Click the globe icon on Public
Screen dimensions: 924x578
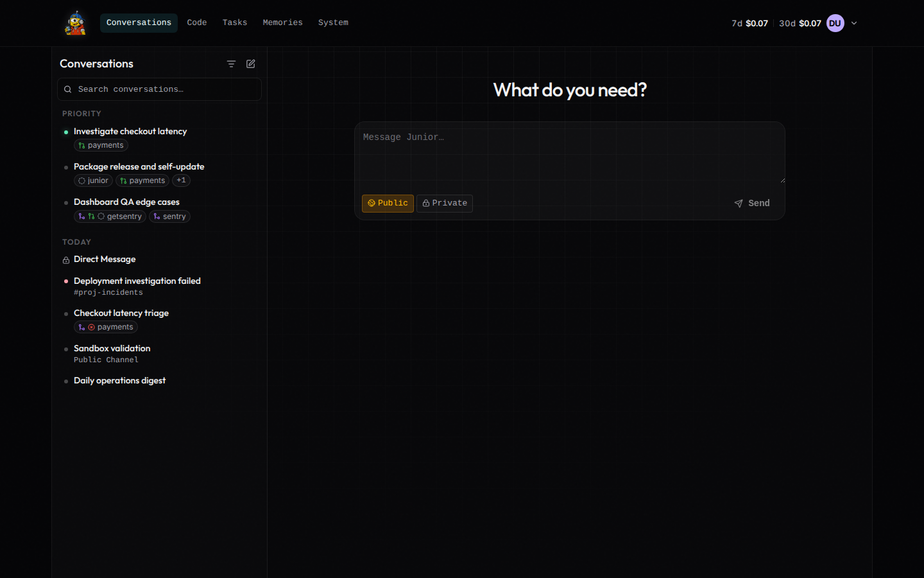372,203
